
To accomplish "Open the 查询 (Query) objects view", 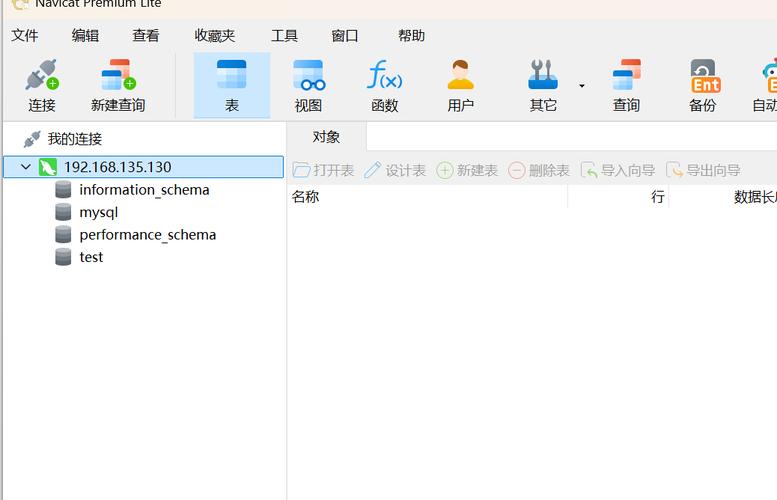I will coord(626,86).
